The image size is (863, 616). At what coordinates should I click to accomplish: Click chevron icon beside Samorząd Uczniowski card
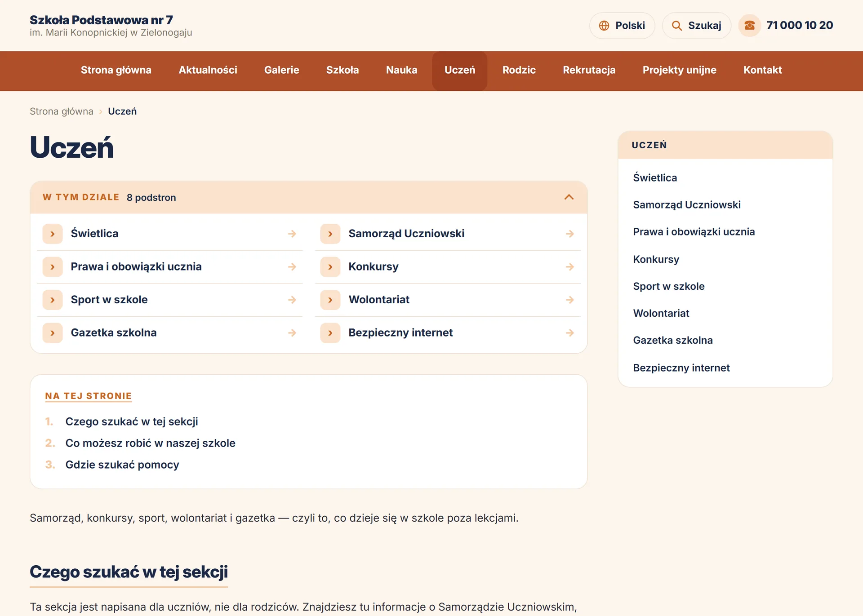[x=330, y=234]
